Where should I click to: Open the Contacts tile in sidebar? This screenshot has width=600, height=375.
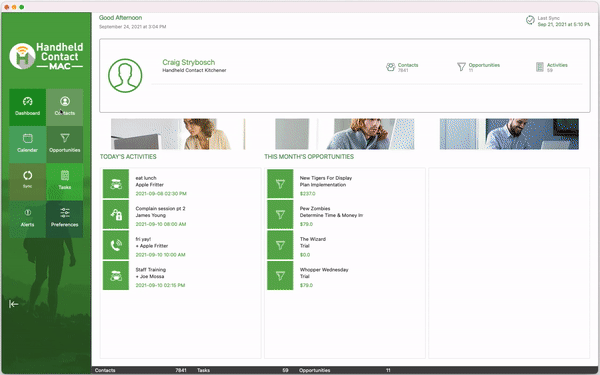65,108
